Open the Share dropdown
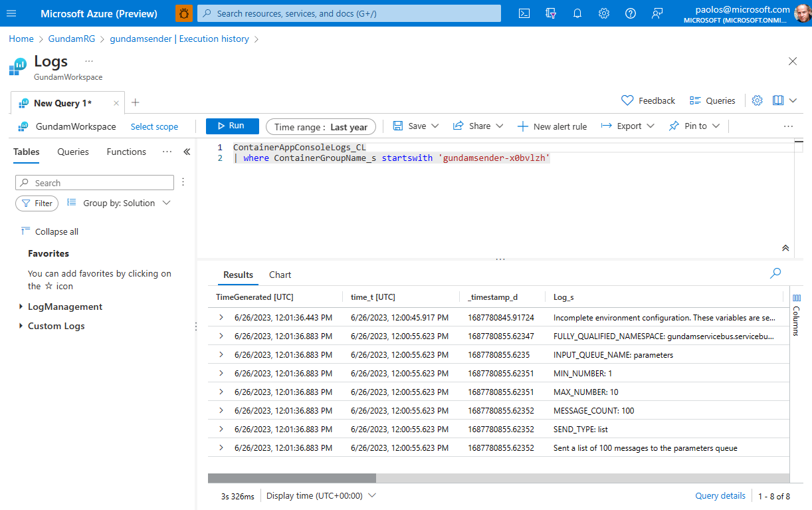Image resolution: width=812 pixels, height=510 pixels. [x=478, y=126]
